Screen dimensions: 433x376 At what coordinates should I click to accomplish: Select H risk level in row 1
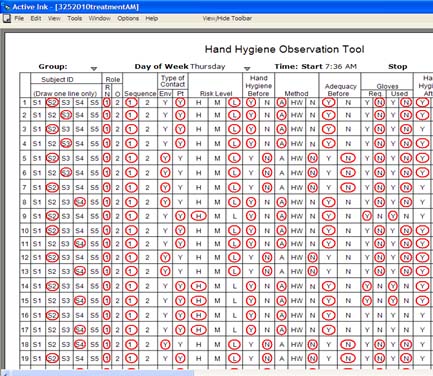click(x=198, y=103)
